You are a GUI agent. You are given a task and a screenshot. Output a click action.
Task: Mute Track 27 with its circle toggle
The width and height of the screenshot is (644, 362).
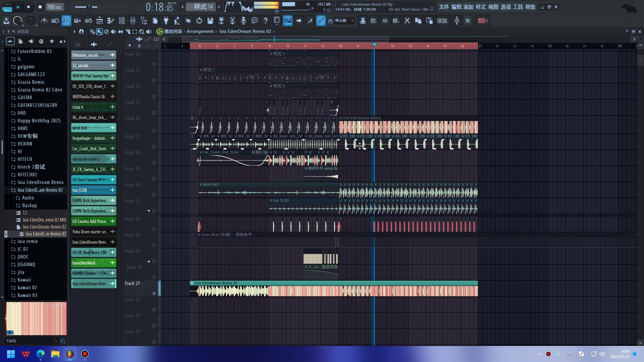(x=154, y=294)
